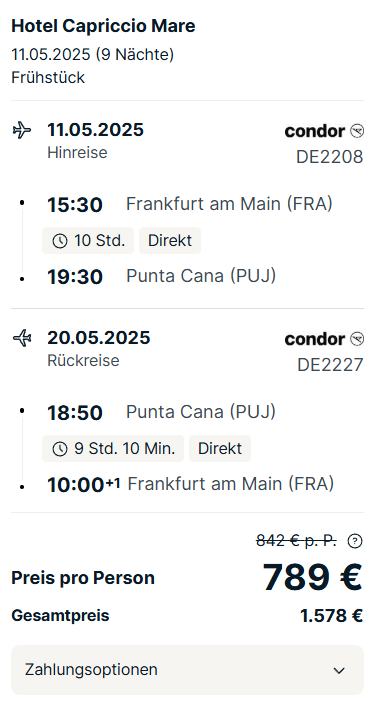Expand the Zahlungsoptionen section
Image resolution: width=373 pixels, height=706 pixels.
(187, 670)
